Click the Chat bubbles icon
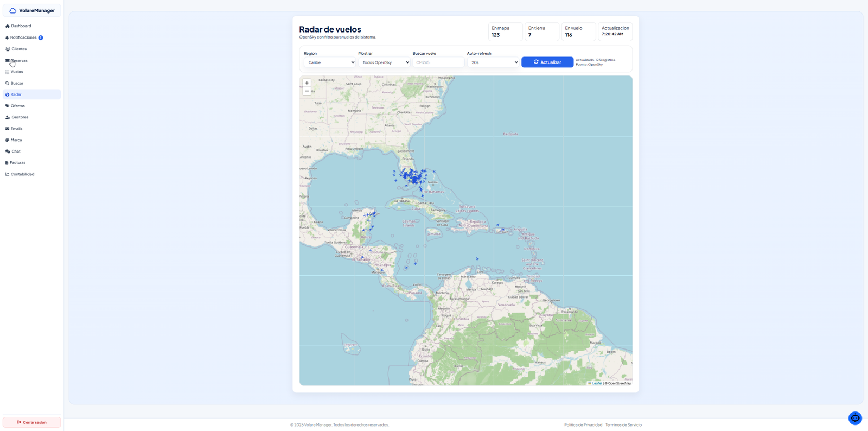Viewport: 868px width, 431px height. click(x=8, y=151)
